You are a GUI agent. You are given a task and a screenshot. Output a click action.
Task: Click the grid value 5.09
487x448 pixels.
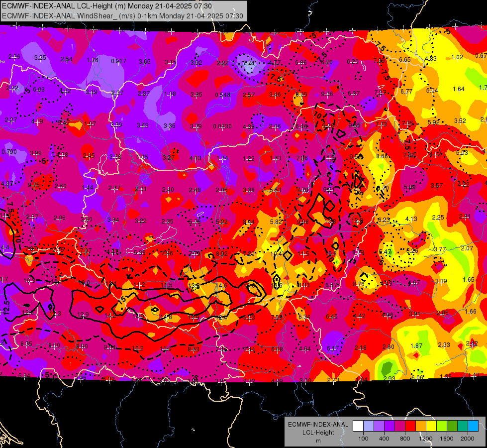pyautogui.click(x=410, y=187)
